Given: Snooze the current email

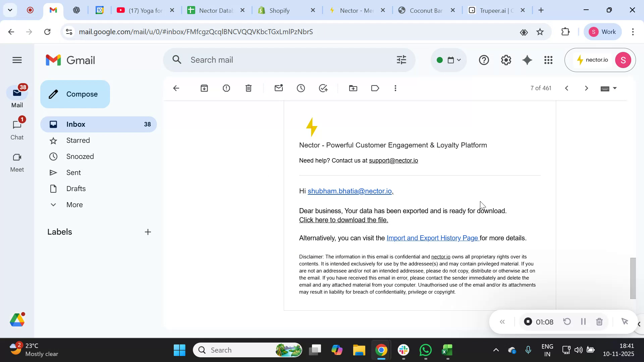Looking at the screenshot, I should pyautogui.click(x=301, y=88).
